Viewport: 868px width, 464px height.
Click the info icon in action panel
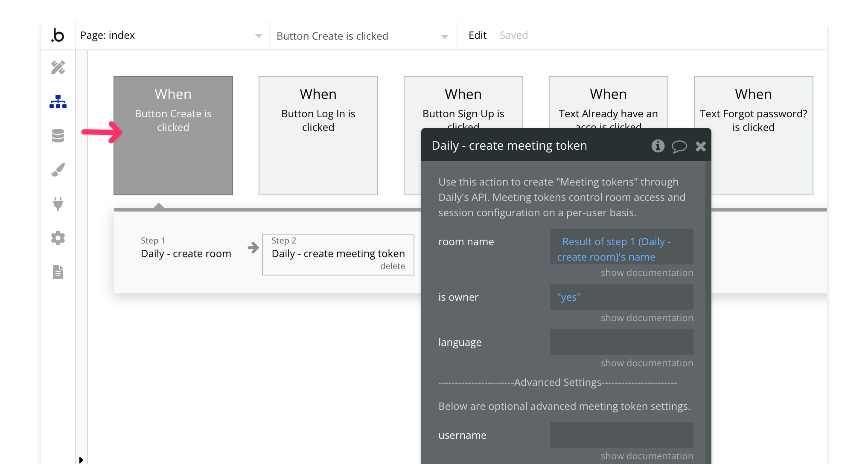pos(658,146)
